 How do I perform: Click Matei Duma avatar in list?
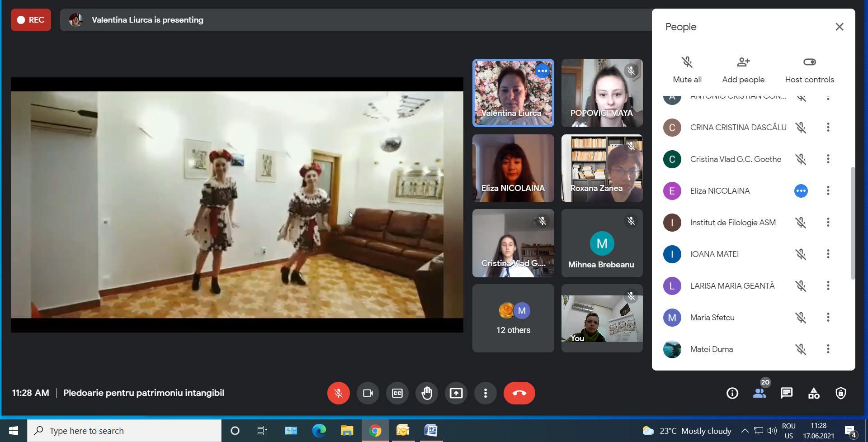click(x=672, y=349)
